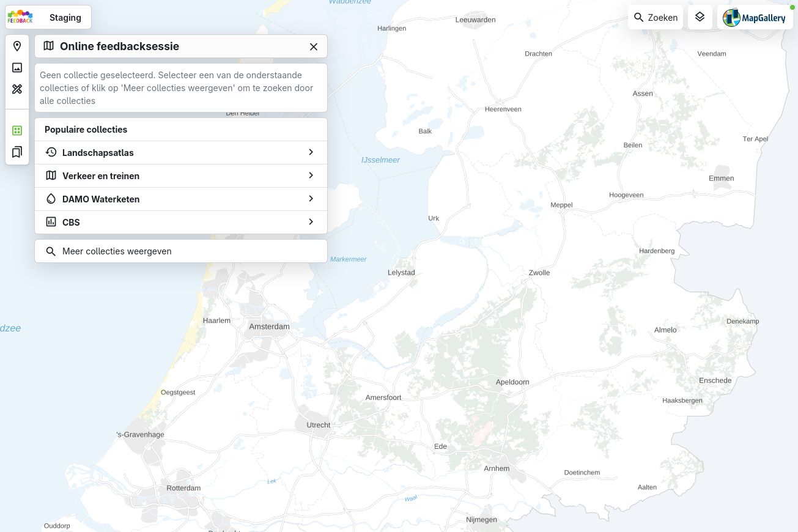Select the CBS collection name
This screenshot has width=798, height=532.
pos(71,223)
